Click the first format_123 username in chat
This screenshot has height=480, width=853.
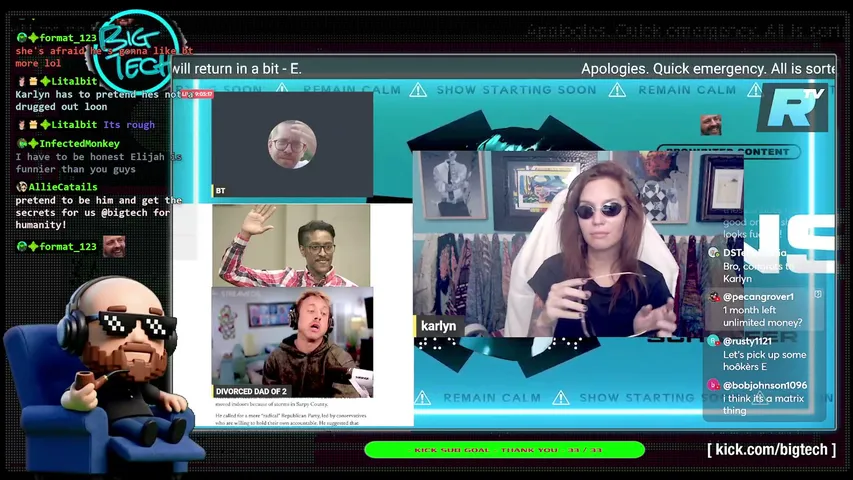point(67,38)
